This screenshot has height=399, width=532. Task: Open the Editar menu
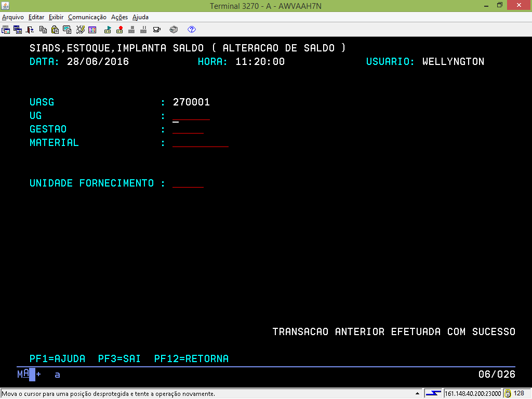point(36,17)
